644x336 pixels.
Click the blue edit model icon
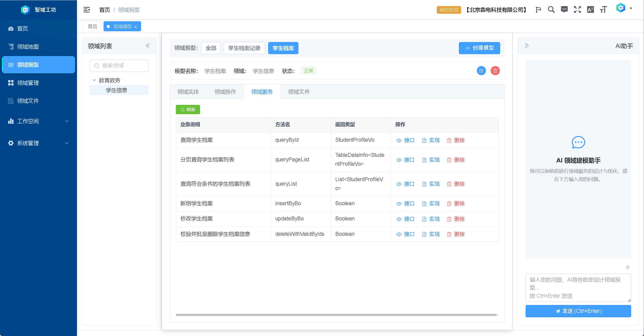coord(481,71)
